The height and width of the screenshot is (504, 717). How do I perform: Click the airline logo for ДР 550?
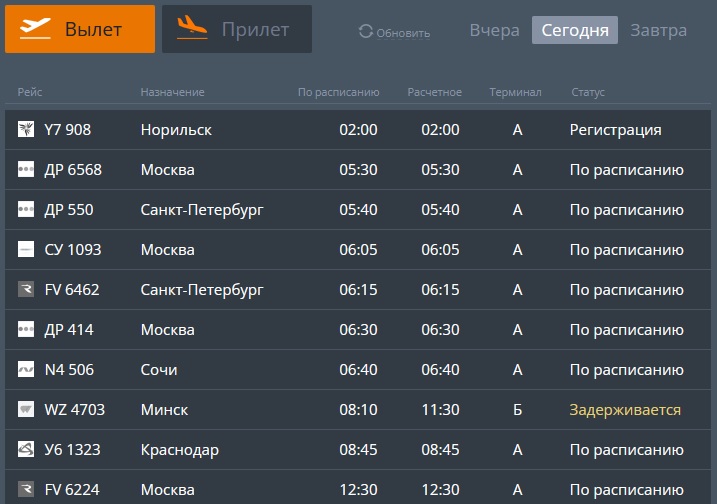pyautogui.click(x=26, y=209)
